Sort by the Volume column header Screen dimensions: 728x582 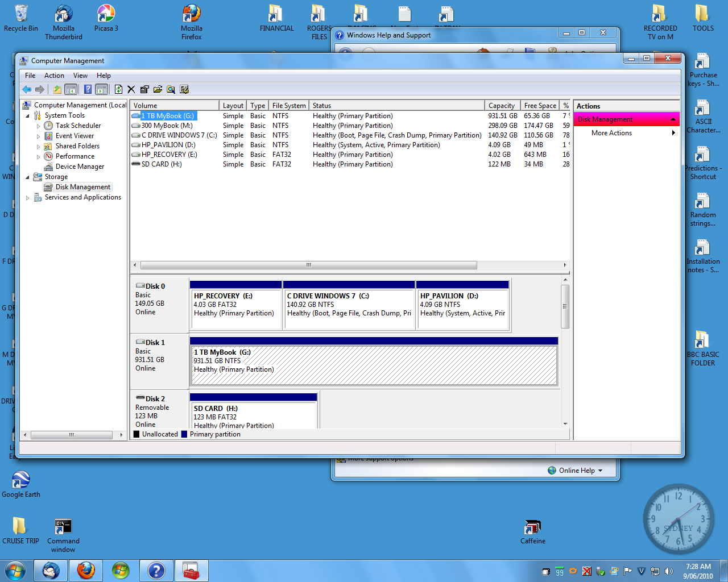[x=175, y=106]
